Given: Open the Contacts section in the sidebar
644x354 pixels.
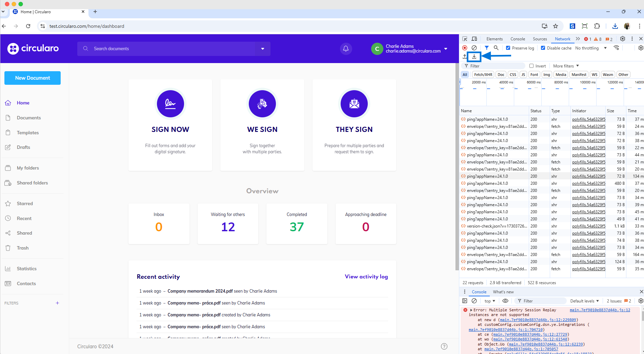Looking at the screenshot, I should point(26,283).
